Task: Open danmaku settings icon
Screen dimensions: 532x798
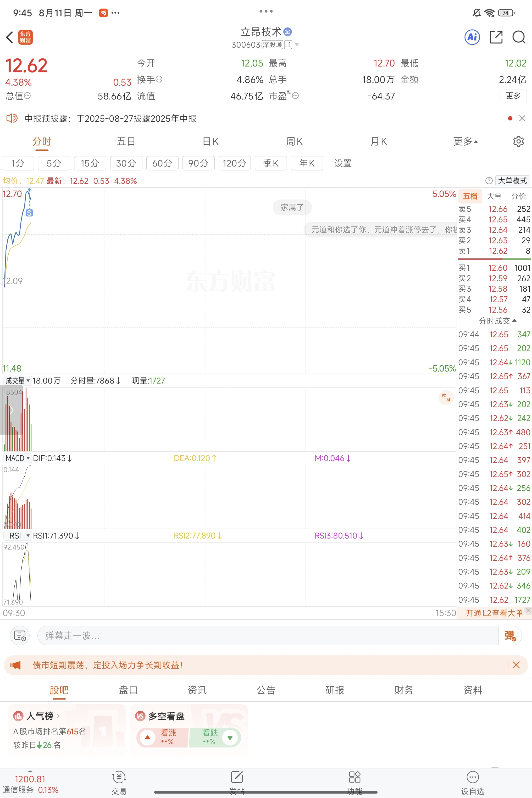Action: coord(20,635)
